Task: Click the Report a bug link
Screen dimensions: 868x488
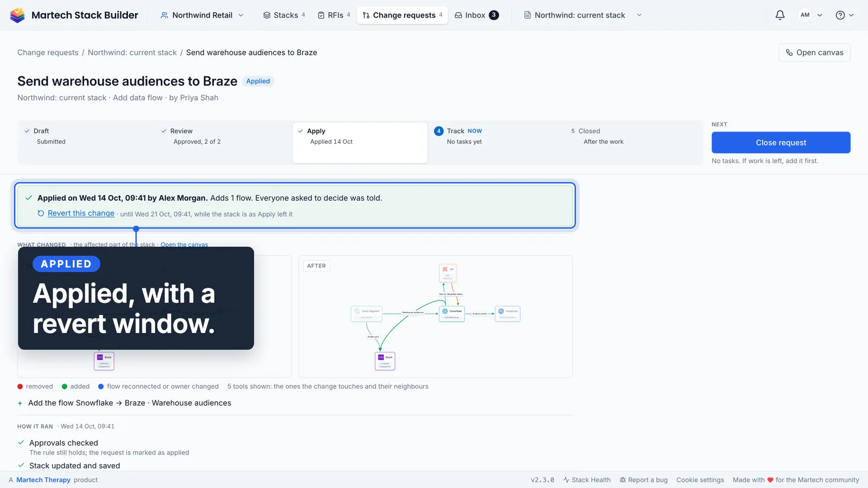Action: coord(644,480)
